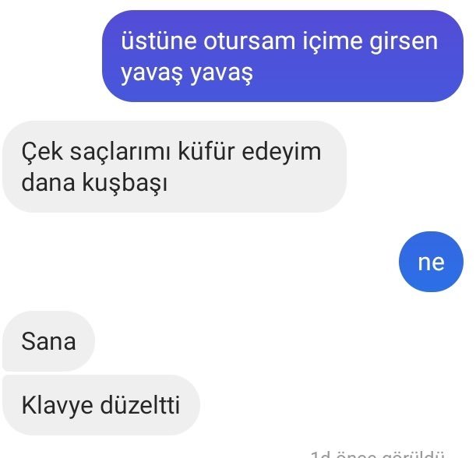The height and width of the screenshot is (458, 476).
Task: Click the word "üstüne" in the purple bubble
Action: tap(158, 41)
